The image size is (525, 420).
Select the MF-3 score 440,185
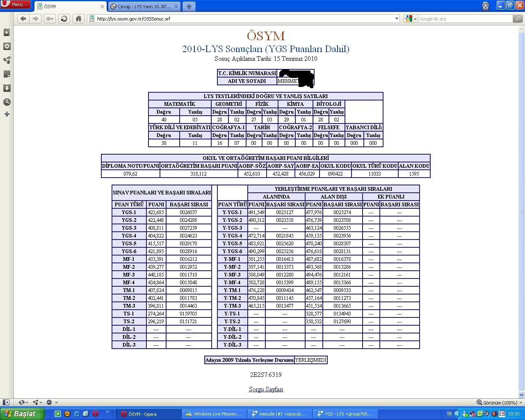[x=156, y=275]
